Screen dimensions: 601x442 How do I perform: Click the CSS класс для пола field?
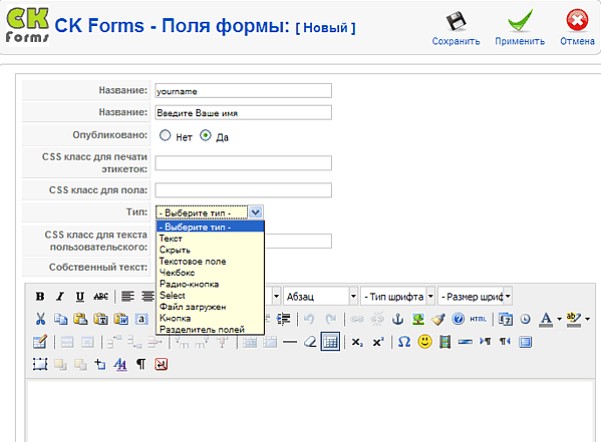pos(243,190)
